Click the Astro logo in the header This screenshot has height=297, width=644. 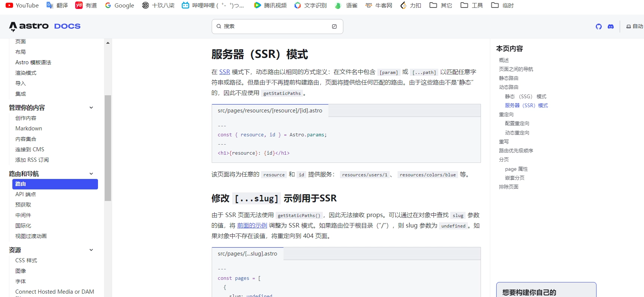[29, 26]
